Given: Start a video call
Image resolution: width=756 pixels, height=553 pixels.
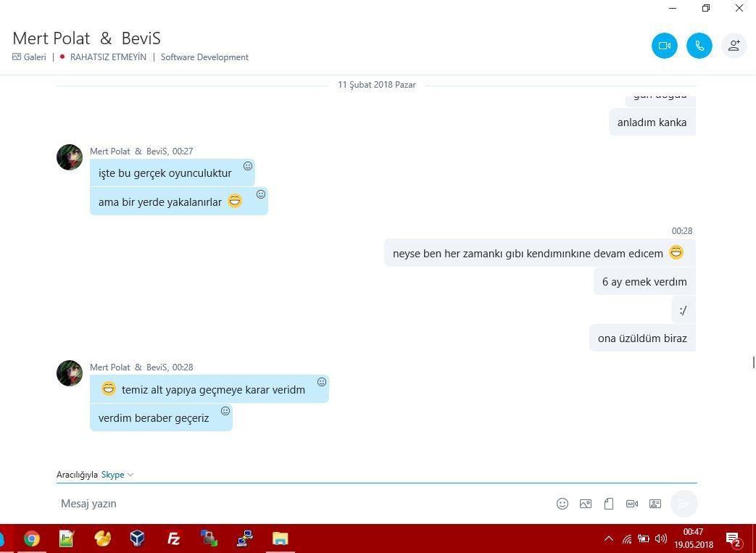Looking at the screenshot, I should [665, 46].
